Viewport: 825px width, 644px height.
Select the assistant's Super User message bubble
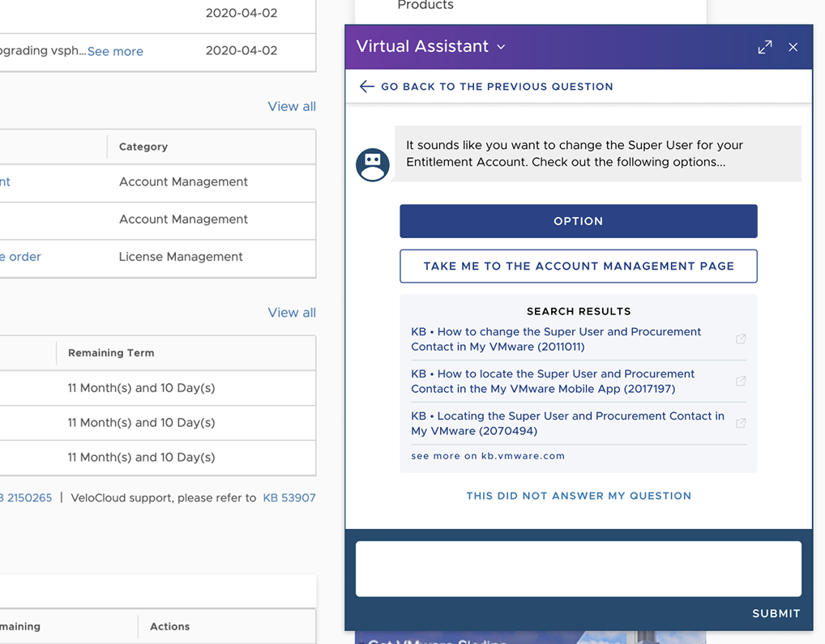598,154
